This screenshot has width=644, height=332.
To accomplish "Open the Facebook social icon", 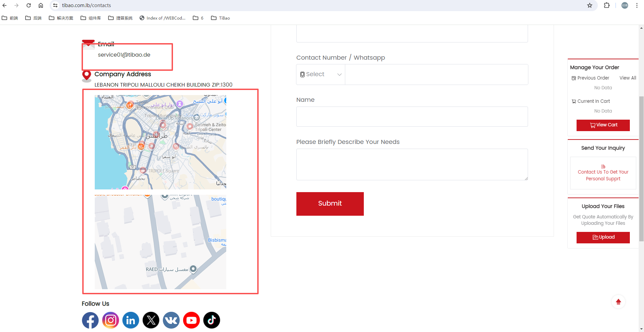I will (90, 320).
